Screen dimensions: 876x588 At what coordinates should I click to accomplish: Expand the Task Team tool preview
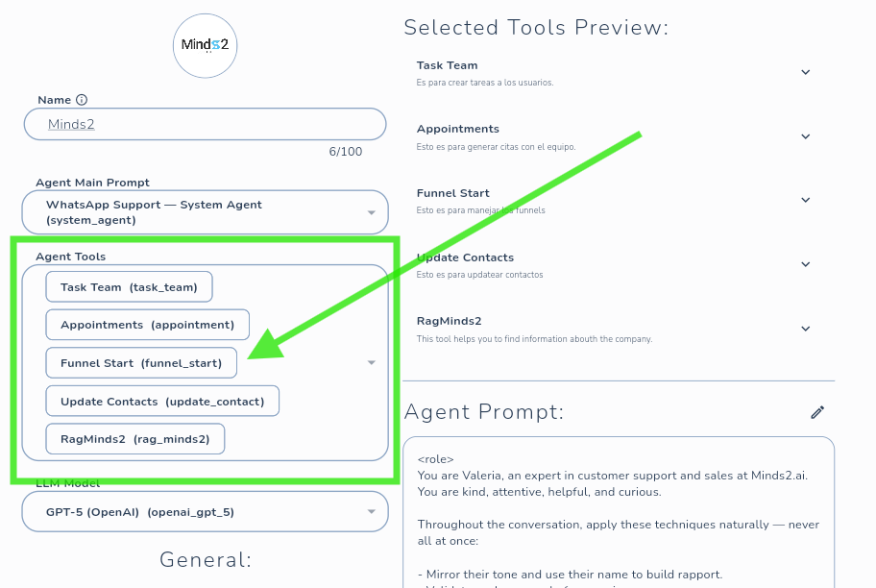[x=806, y=72]
